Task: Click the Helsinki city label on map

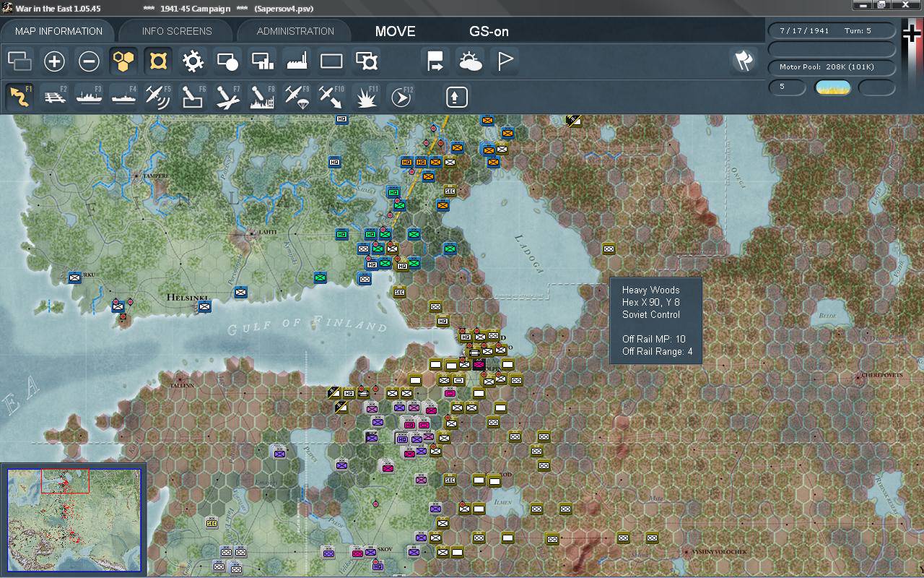Action: [187, 298]
